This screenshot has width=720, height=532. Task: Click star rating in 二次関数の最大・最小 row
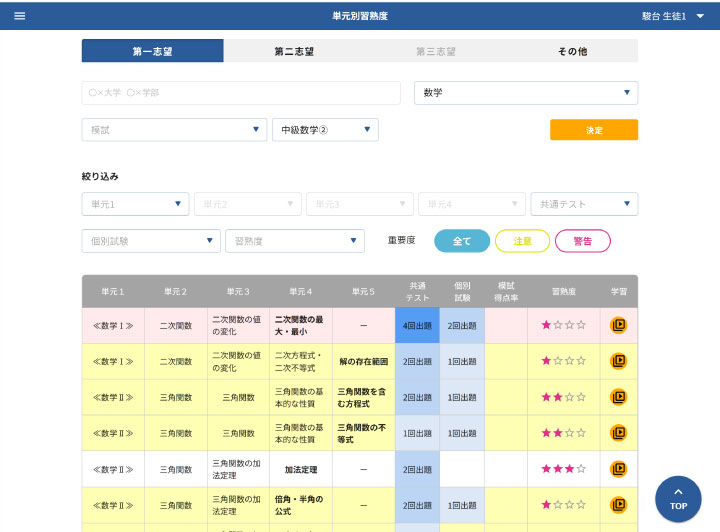point(563,325)
